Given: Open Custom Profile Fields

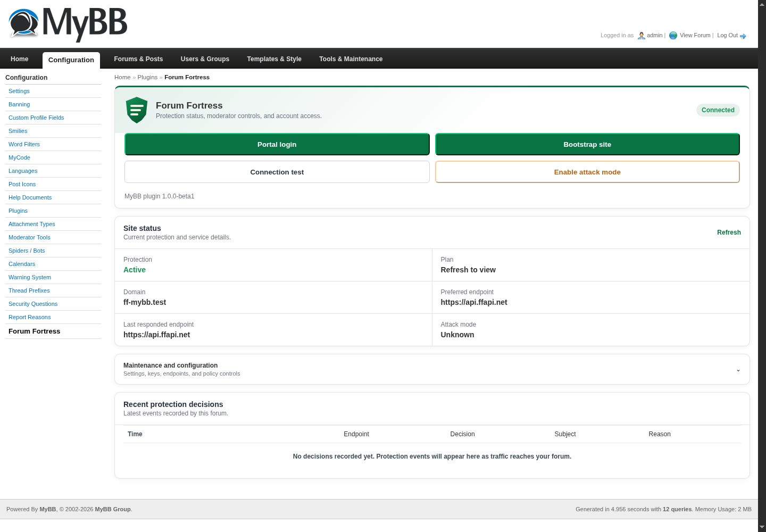Looking at the screenshot, I should pos(36,118).
